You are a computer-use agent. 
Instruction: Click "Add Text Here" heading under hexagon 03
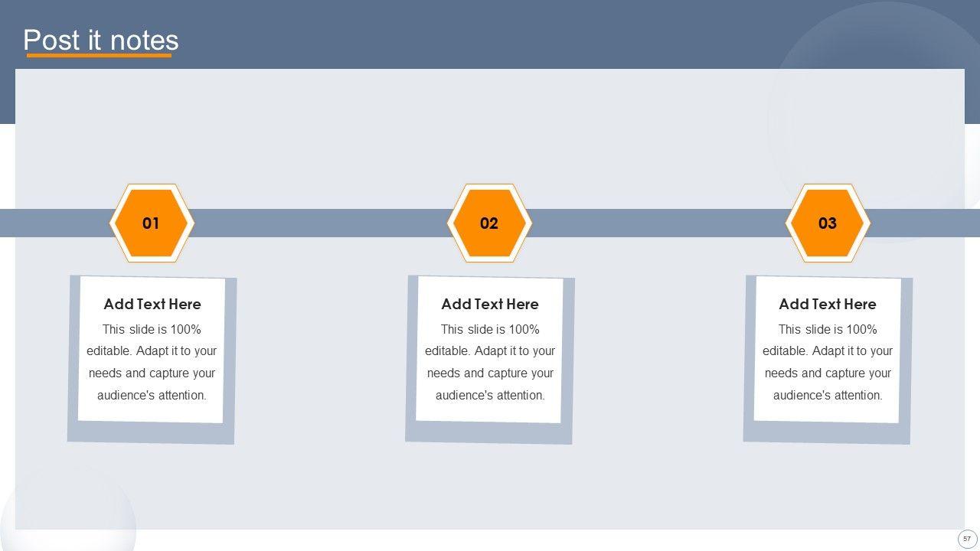coord(828,304)
